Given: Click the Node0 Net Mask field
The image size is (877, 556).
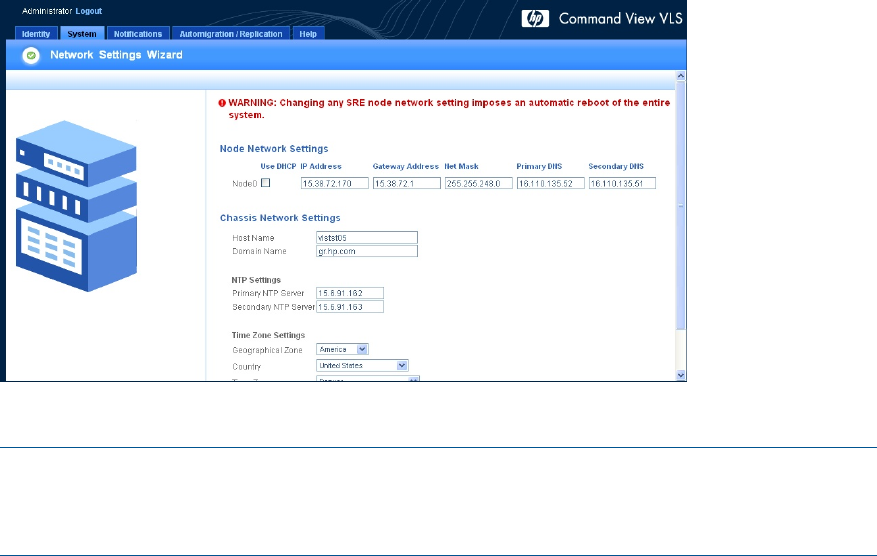Looking at the screenshot, I should [479, 183].
